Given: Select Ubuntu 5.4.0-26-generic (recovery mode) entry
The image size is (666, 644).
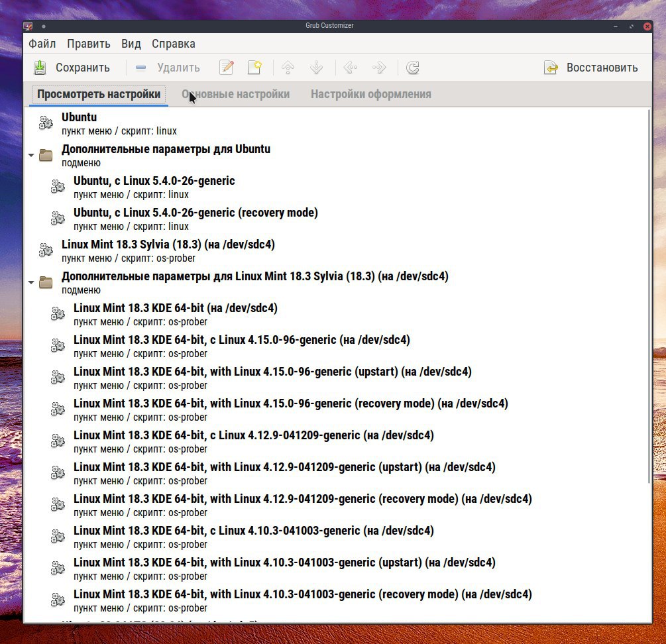Looking at the screenshot, I should pyautogui.click(x=336, y=219).
